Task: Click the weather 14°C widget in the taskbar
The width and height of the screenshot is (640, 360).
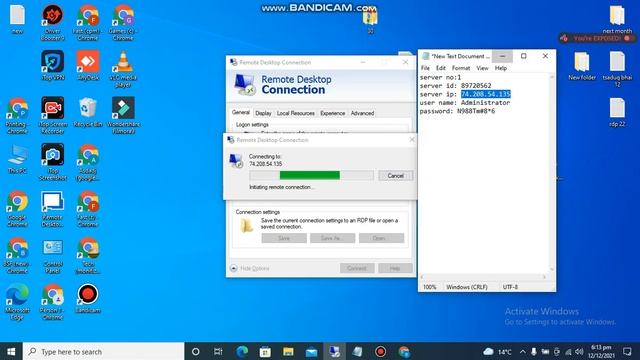Action: [497, 351]
